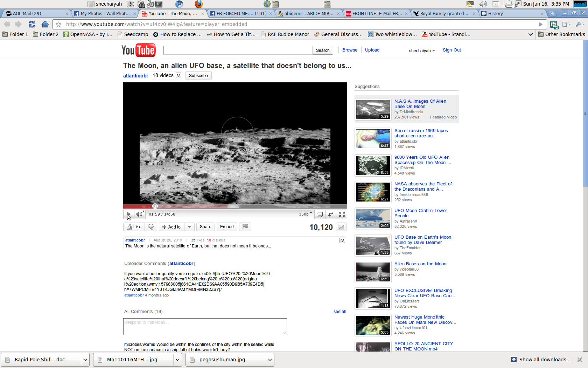Click Show all downloads link
588x368 pixels.
click(545, 360)
